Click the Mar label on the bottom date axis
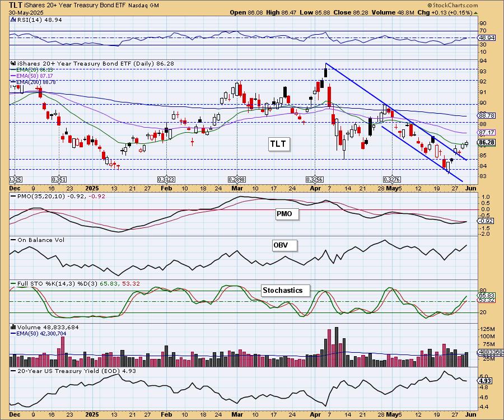The height and width of the screenshot is (420, 504). click(x=237, y=414)
